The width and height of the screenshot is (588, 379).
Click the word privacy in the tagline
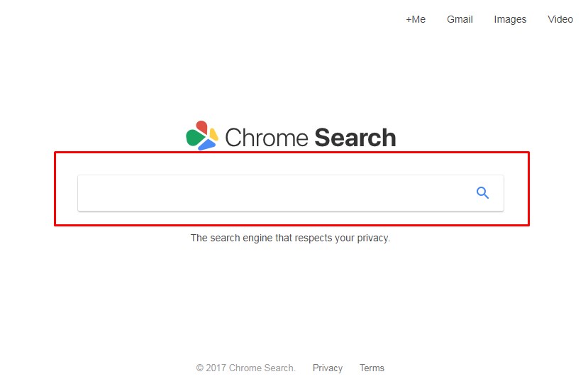click(x=374, y=238)
